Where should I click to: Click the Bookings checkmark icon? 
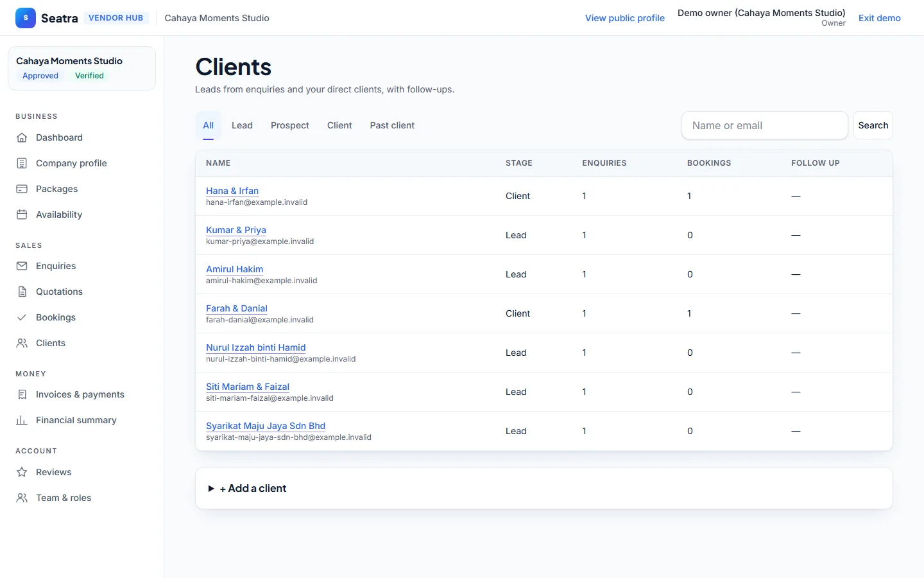click(22, 317)
